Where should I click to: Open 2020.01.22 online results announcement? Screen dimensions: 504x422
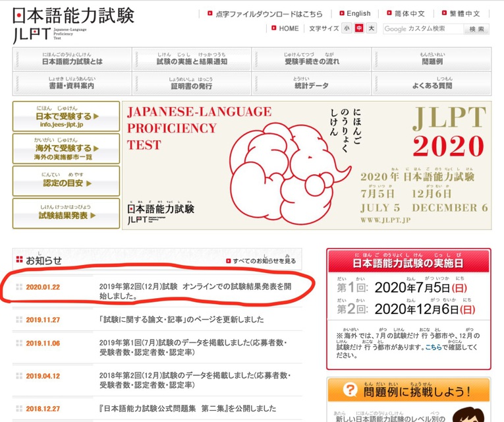[x=196, y=291]
